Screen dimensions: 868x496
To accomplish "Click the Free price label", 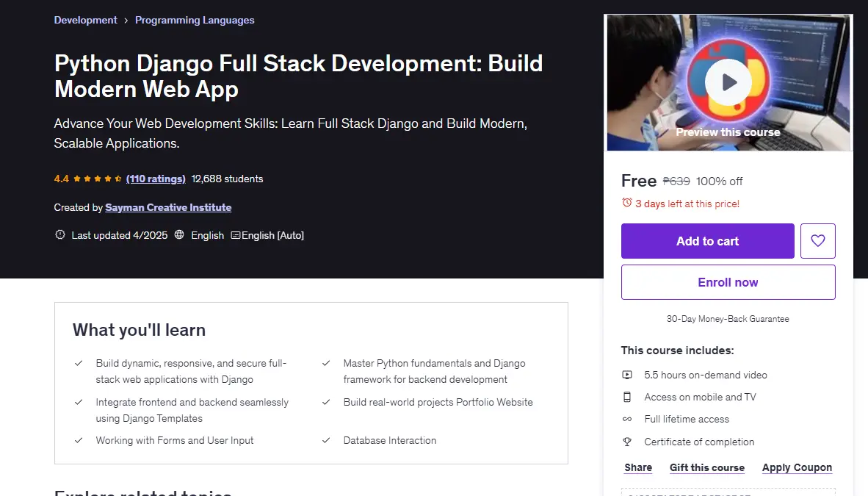I will pos(639,181).
